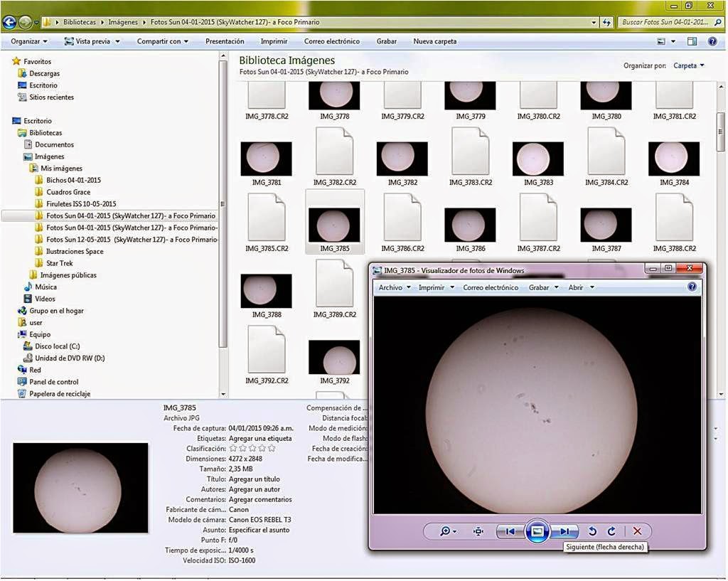Click Grabar in Explorer toolbar
The image size is (728, 581).
click(386, 41)
